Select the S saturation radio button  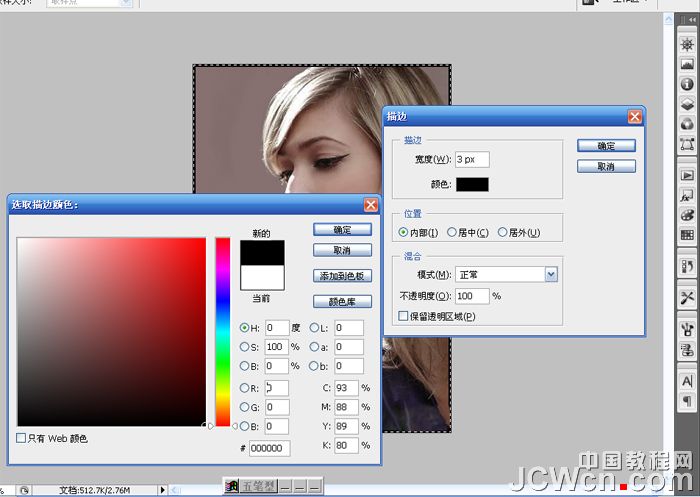tap(244, 347)
